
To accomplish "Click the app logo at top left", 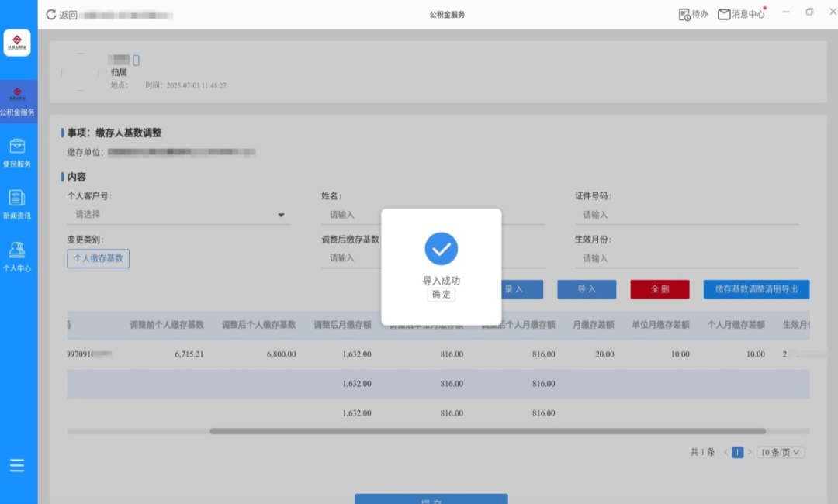I will (x=17, y=43).
